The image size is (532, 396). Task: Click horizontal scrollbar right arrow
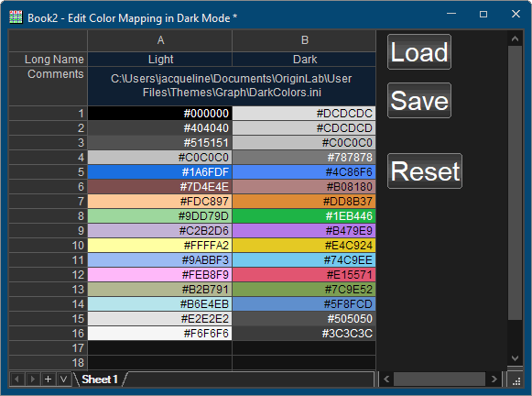(x=494, y=379)
